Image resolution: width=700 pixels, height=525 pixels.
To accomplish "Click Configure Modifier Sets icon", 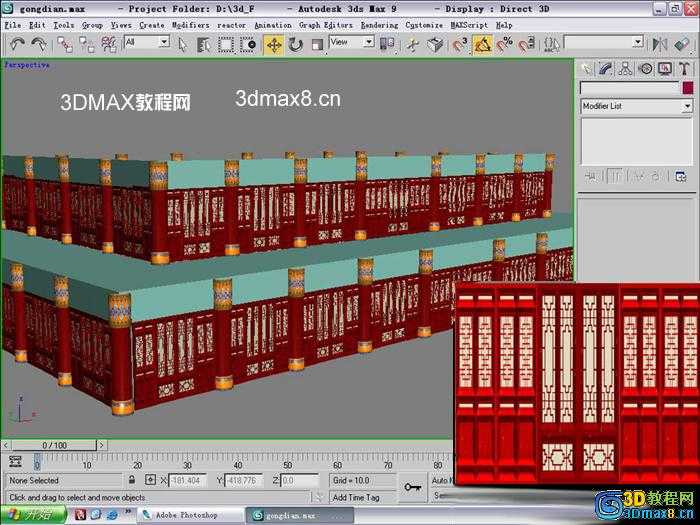I will (x=681, y=177).
